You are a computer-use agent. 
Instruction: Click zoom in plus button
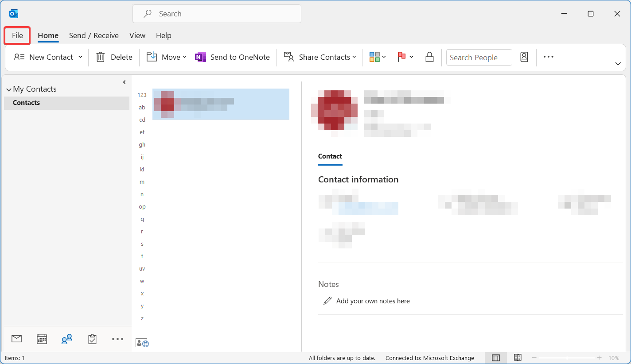coord(599,358)
